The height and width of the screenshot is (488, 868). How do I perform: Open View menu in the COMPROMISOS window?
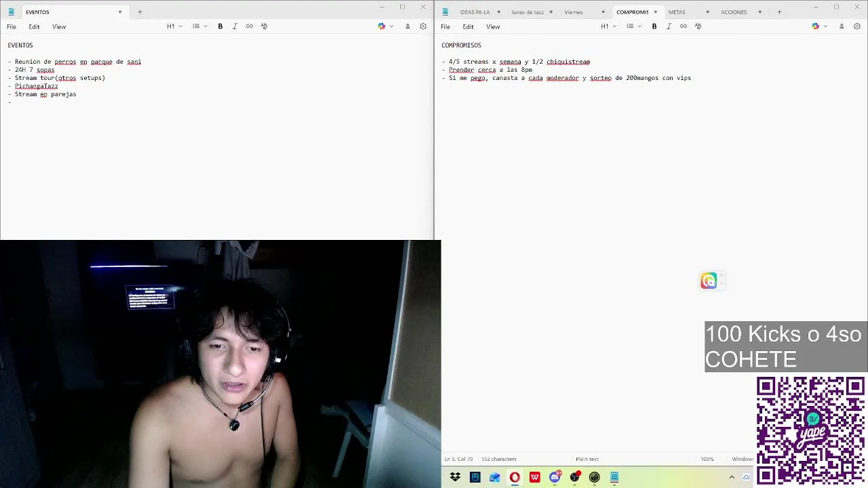pyautogui.click(x=493, y=26)
